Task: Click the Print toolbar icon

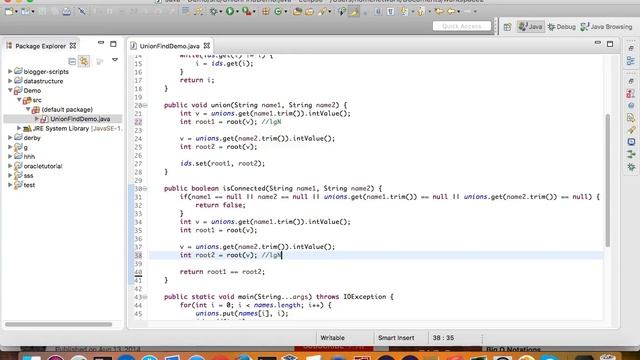Action: point(67,12)
